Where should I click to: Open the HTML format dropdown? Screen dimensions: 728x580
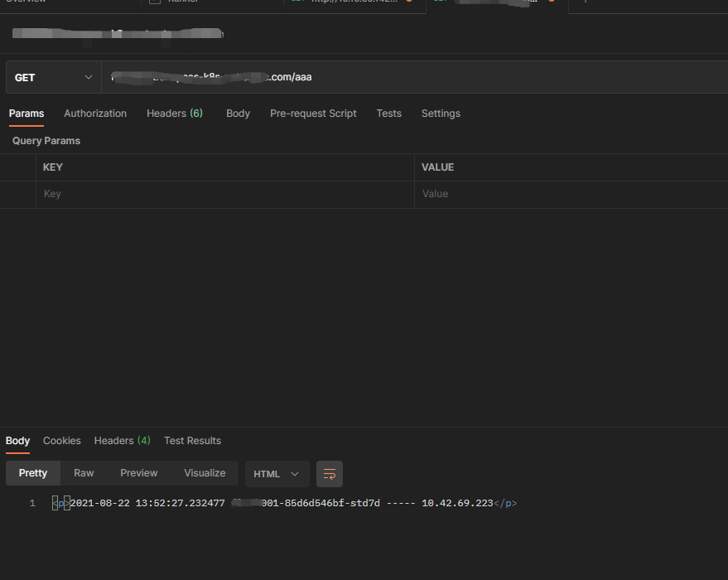(x=277, y=474)
